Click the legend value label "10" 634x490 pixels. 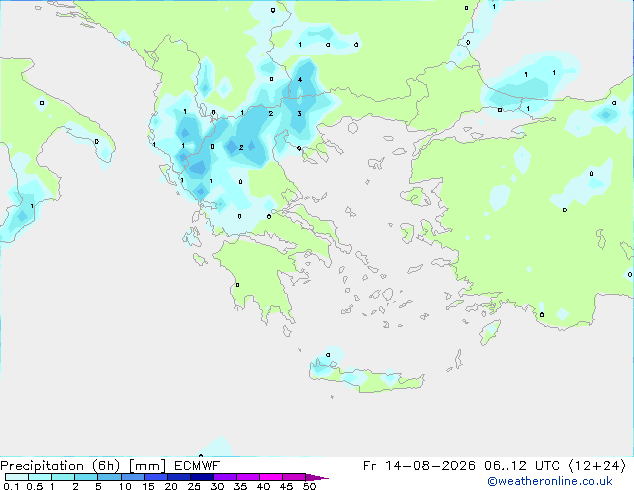point(125,486)
